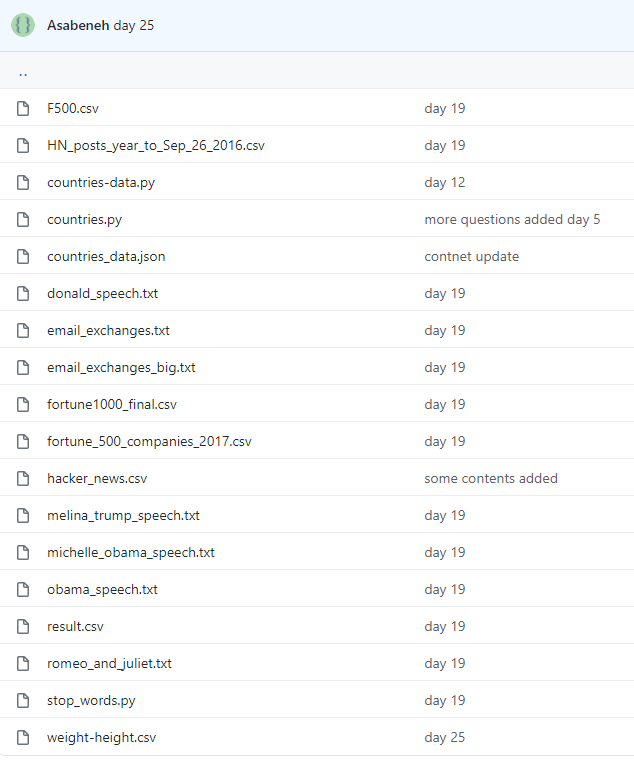Screen dimensions: 634x767
Task: Open the michelle_obama_speech.txt file
Action: coord(131,552)
